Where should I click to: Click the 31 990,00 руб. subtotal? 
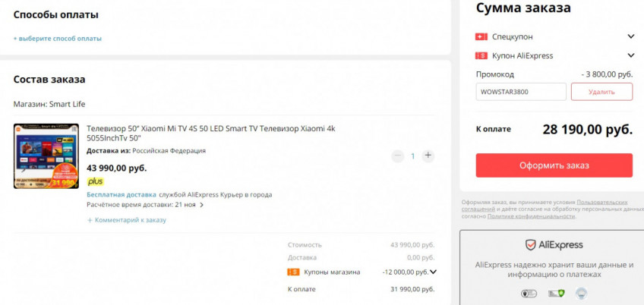coord(412,289)
